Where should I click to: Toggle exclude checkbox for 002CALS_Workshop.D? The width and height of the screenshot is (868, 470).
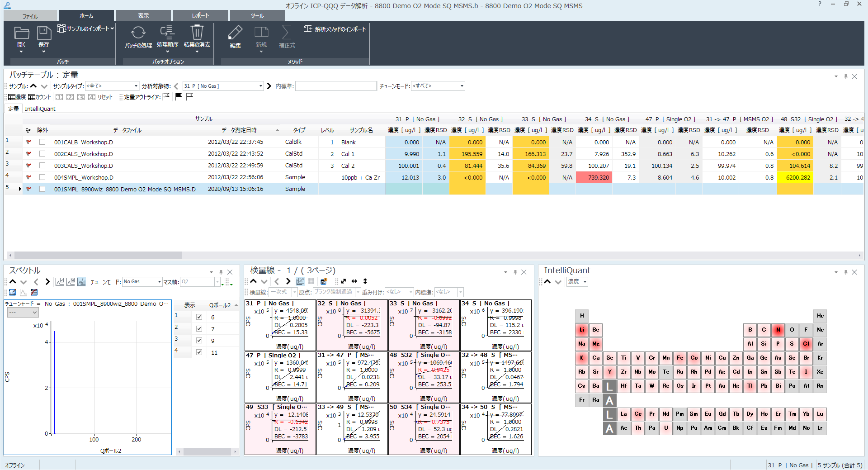[x=42, y=154]
